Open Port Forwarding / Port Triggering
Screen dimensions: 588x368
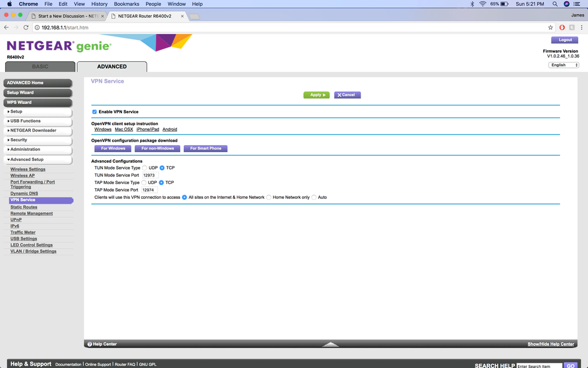[x=32, y=185]
